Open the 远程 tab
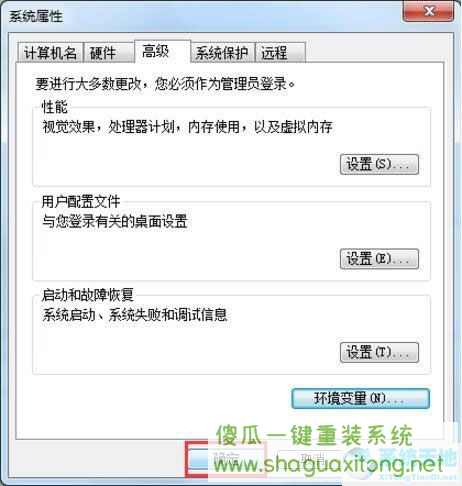This screenshot has width=462, height=486. [x=280, y=53]
